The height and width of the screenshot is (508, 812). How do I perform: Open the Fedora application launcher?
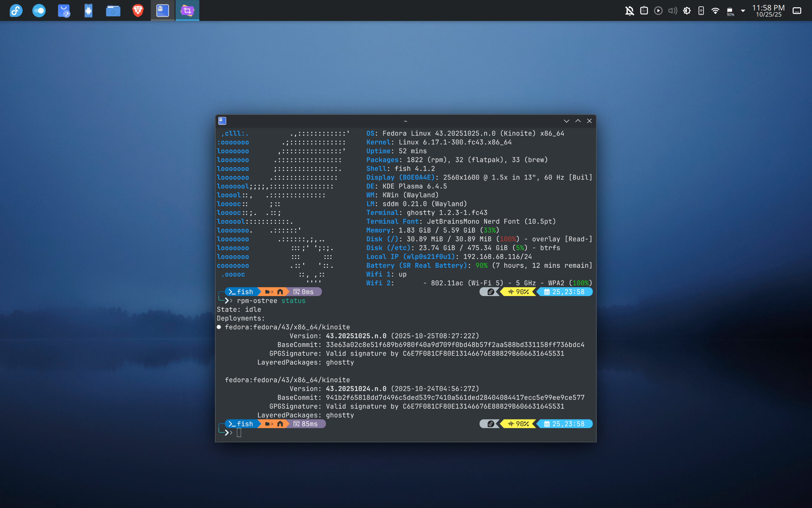pyautogui.click(x=16, y=10)
